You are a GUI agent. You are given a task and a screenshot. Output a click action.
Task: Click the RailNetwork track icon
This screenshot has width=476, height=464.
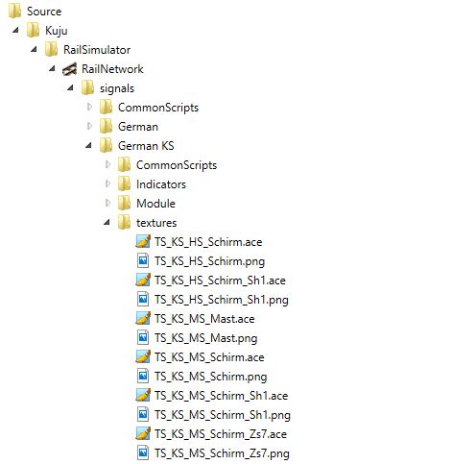pos(69,68)
